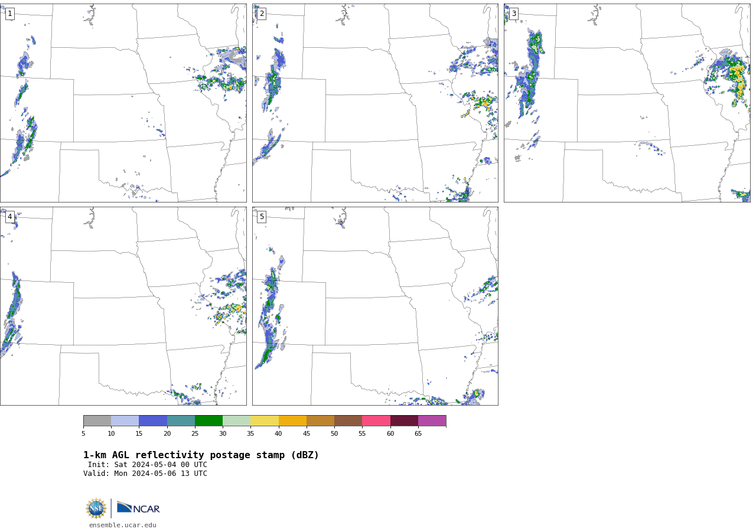Click the NCAR logo
Image resolution: width=756 pixels, height=532 pixels.
click(x=138, y=508)
